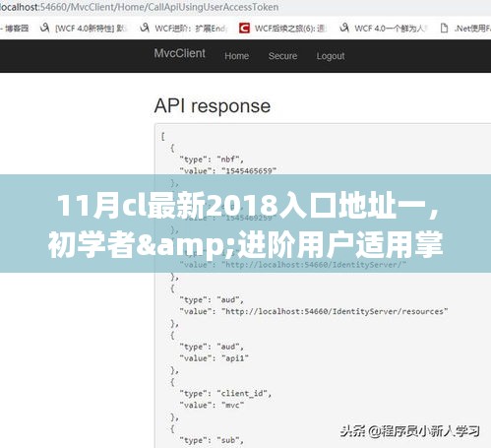This screenshot has width=491, height=448.
Task: Click the favicon of the [WCF 4.0新特性] bookmark
Action: (x=44, y=28)
